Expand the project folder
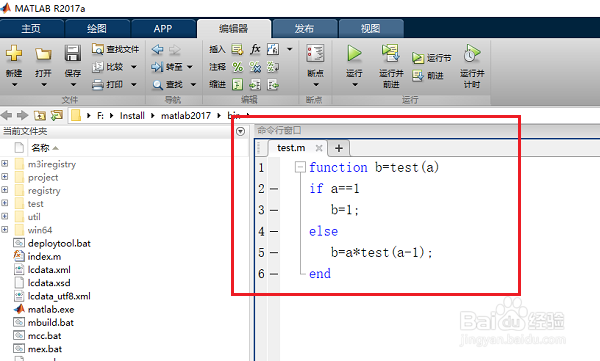The image size is (600, 361). tap(5, 176)
